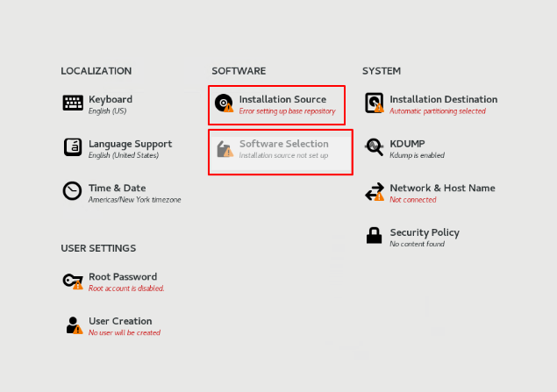Click the KDUMP magnifier icon
Viewport: 557px width, 392px height.
[374, 147]
